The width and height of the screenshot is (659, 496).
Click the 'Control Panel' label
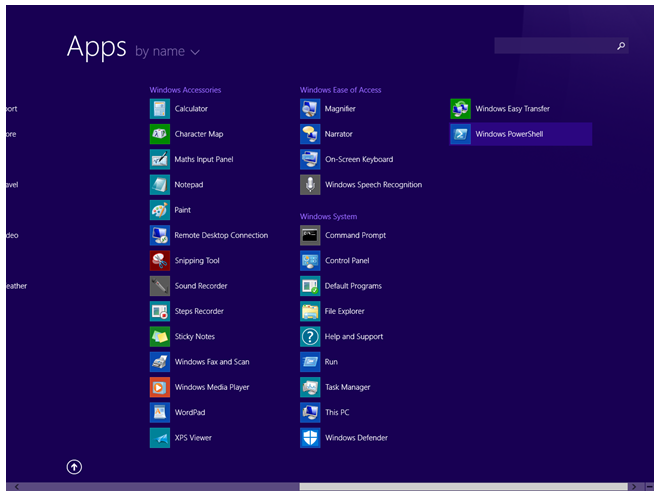click(347, 261)
